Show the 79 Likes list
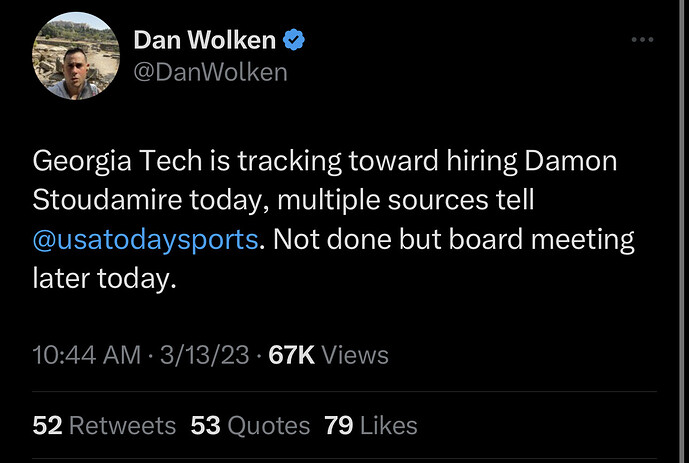This screenshot has height=463, width=689. click(370, 425)
